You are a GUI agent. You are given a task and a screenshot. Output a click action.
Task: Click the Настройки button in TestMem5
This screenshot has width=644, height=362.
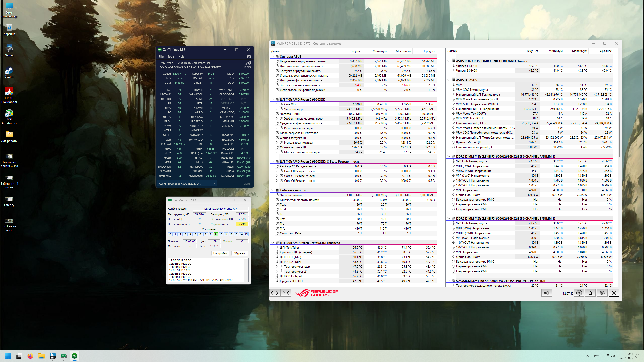click(x=220, y=253)
